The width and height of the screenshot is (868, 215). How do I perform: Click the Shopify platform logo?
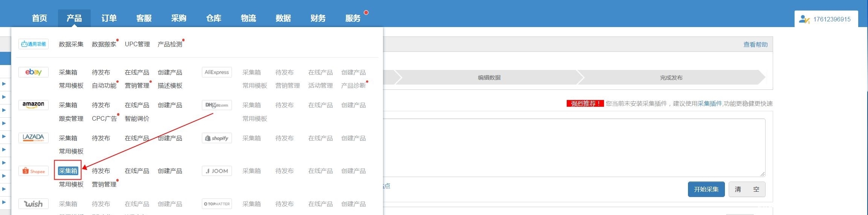click(x=217, y=138)
